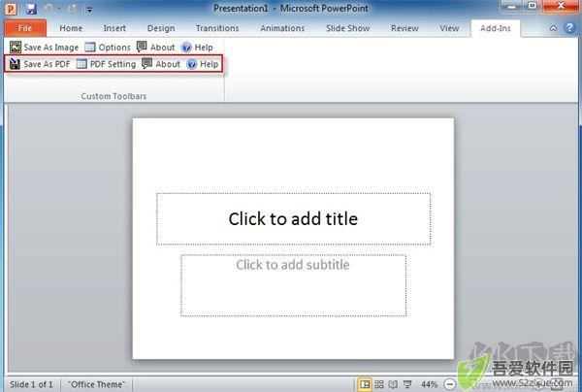Click the 'Click to add title' placeholder
Viewport: 582px width, 392px height.
pos(293,218)
